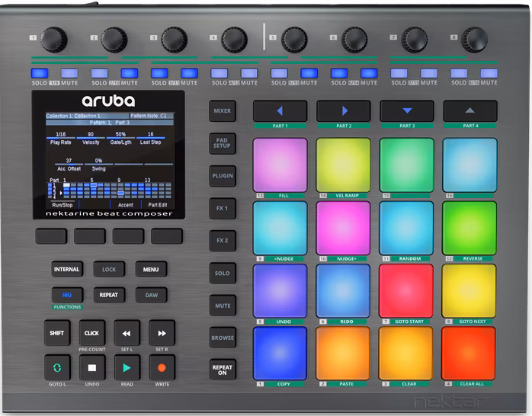Click the soft button beneath Run/Stop
532x416 pixels.
51,236
